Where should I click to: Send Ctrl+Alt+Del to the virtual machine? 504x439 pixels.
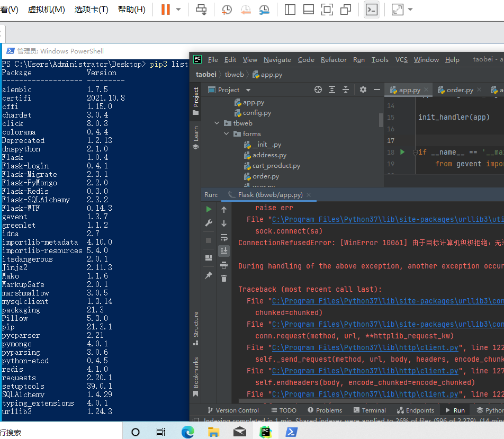[x=202, y=10]
